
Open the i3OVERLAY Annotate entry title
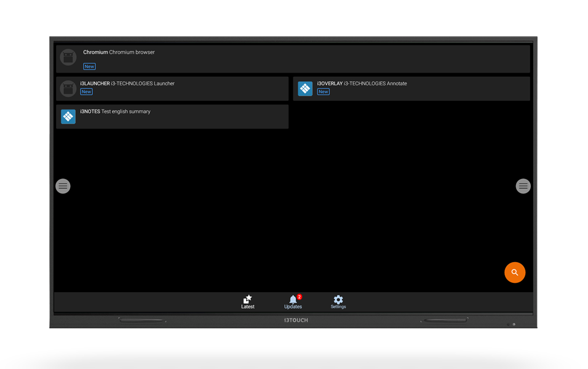pos(362,84)
